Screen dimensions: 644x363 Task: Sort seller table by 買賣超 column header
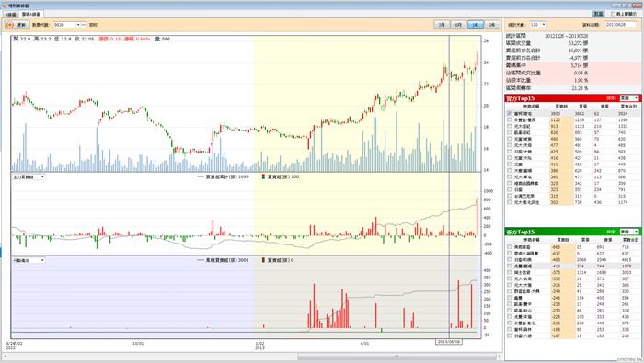click(x=562, y=240)
